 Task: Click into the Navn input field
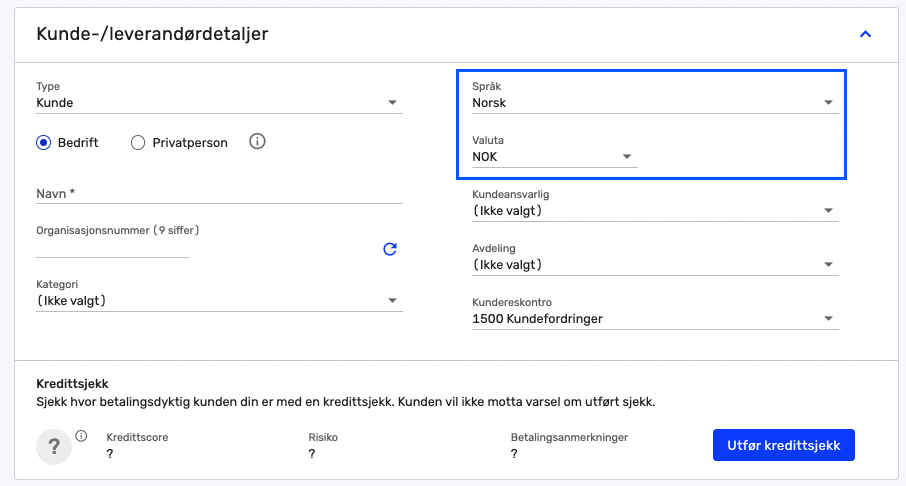(219, 194)
